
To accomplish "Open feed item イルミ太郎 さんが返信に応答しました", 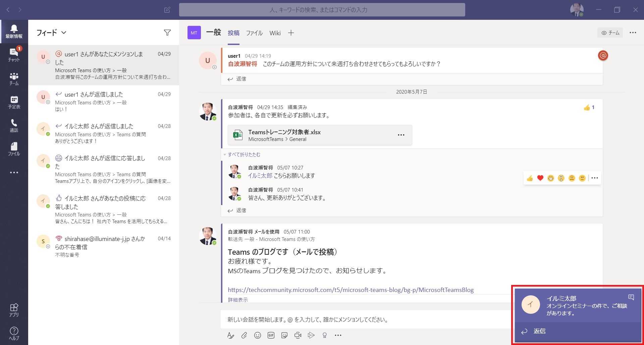I will 104,169.
